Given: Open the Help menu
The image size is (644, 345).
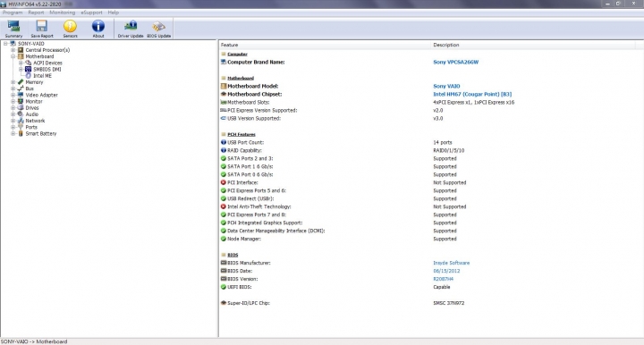Looking at the screenshot, I should point(114,13).
